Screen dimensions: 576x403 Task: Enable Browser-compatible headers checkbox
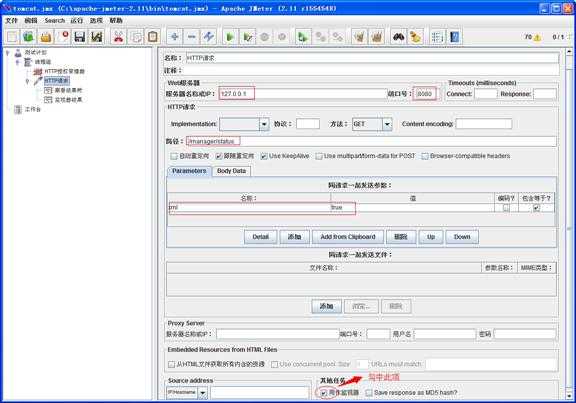tap(425, 156)
